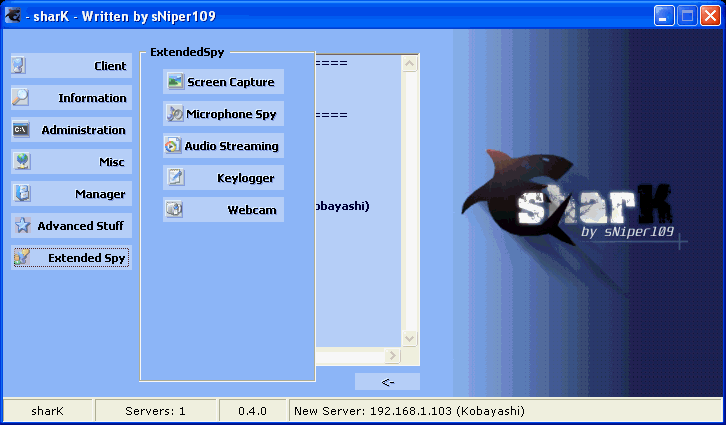Screen dimensions: 726x425
Task: Open the Manager section
Action: pyautogui.click(x=71, y=194)
